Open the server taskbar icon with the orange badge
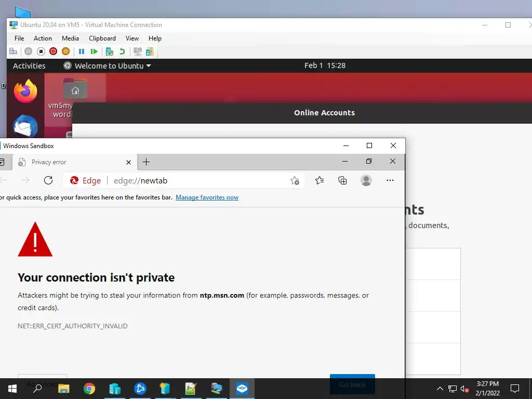The width and height of the screenshot is (532, 399). point(165,389)
